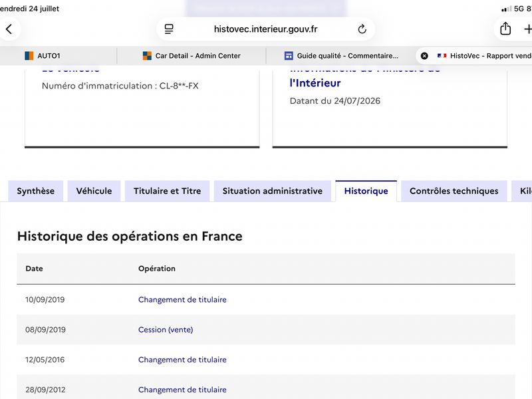Click the Datant du 24/07/2026 text
Image resolution: width=532 pixels, height=399 pixels.
335,101
